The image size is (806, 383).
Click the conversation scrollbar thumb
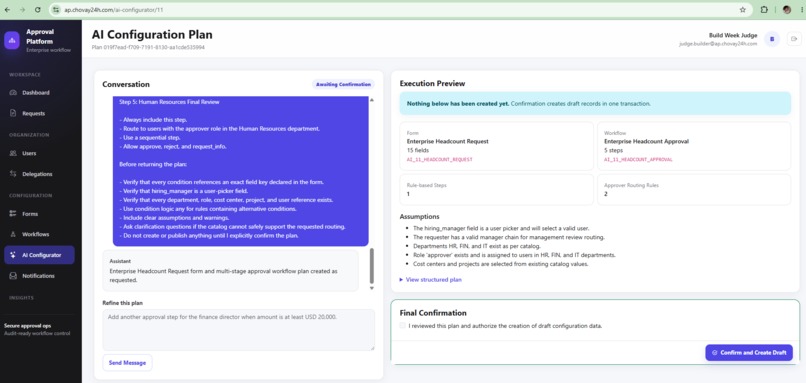(x=372, y=265)
